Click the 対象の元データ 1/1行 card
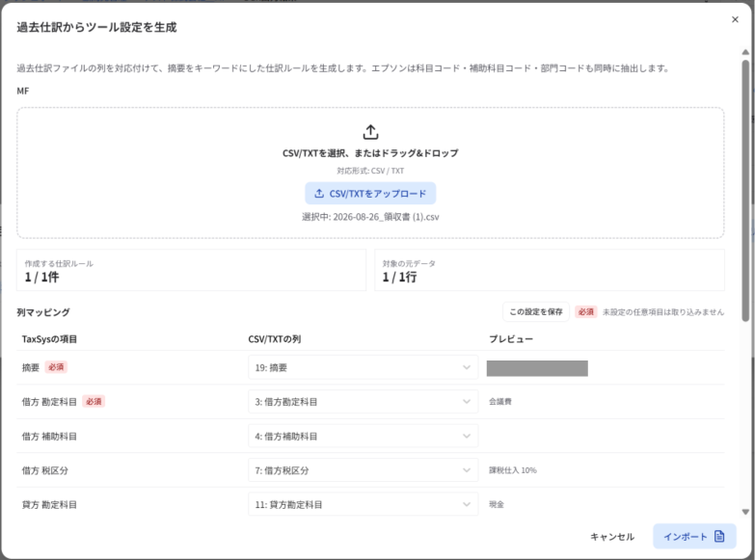 [x=550, y=270]
